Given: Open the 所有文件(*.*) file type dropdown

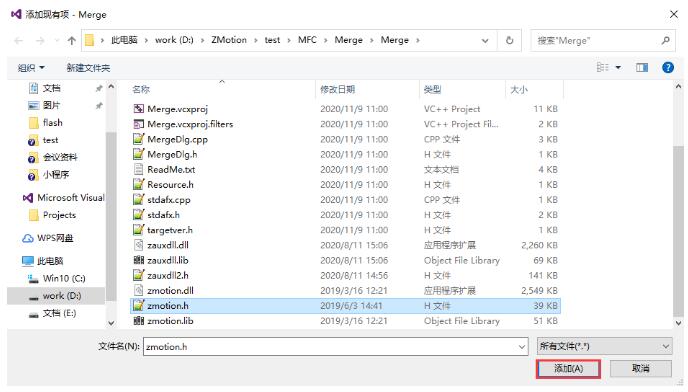Looking at the screenshot, I should click(x=604, y=346).
